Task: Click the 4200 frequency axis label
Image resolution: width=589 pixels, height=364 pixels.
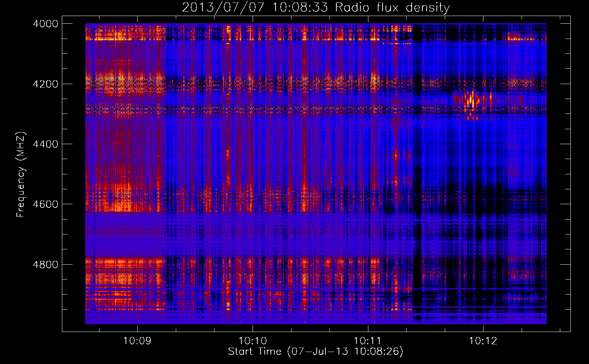Action: (x=46, y=84)
